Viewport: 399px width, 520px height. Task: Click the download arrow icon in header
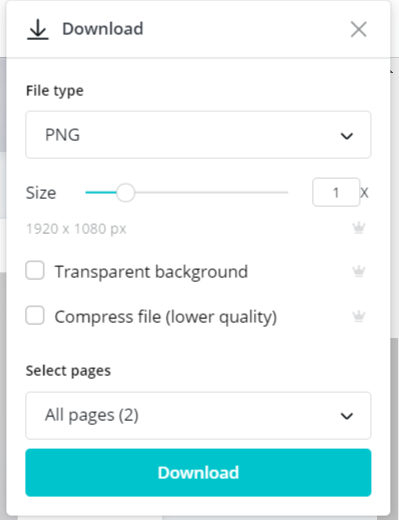coord(38,29)
